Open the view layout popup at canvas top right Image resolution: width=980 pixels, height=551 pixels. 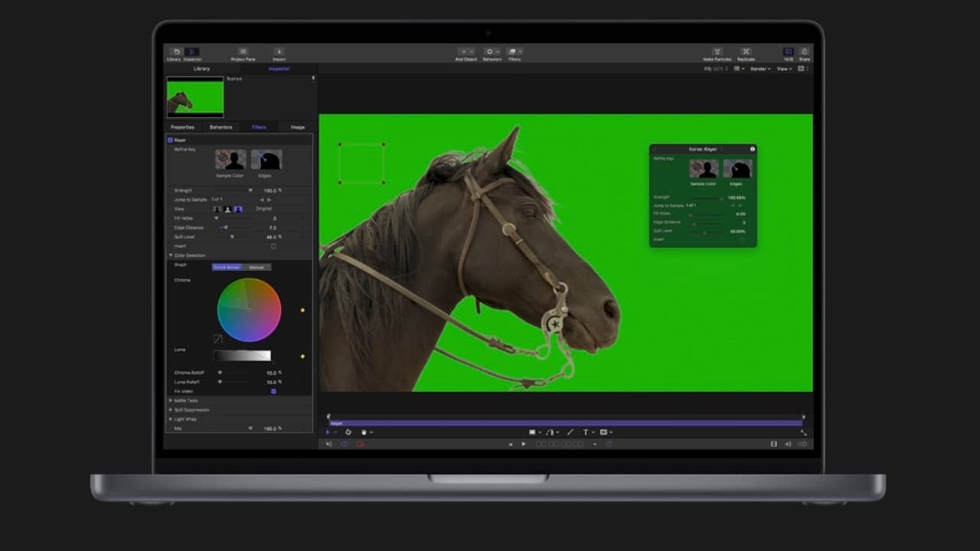point(803,69)
